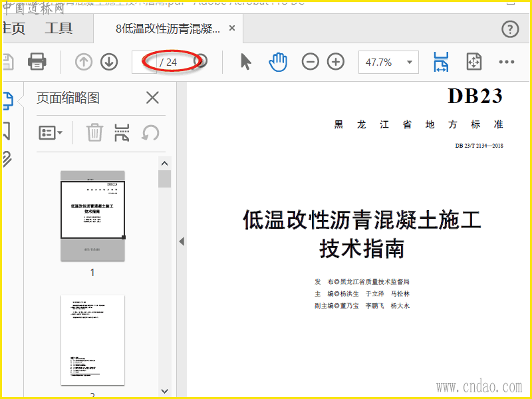The width and height of the screenshot is (532, 399).
Task: Zoom in with plus button
Action: [336, 62]
